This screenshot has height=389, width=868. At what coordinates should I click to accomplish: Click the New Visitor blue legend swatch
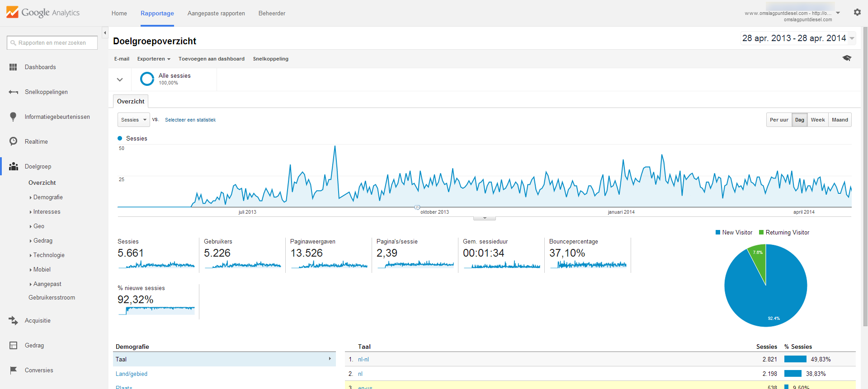click(718, 232)
